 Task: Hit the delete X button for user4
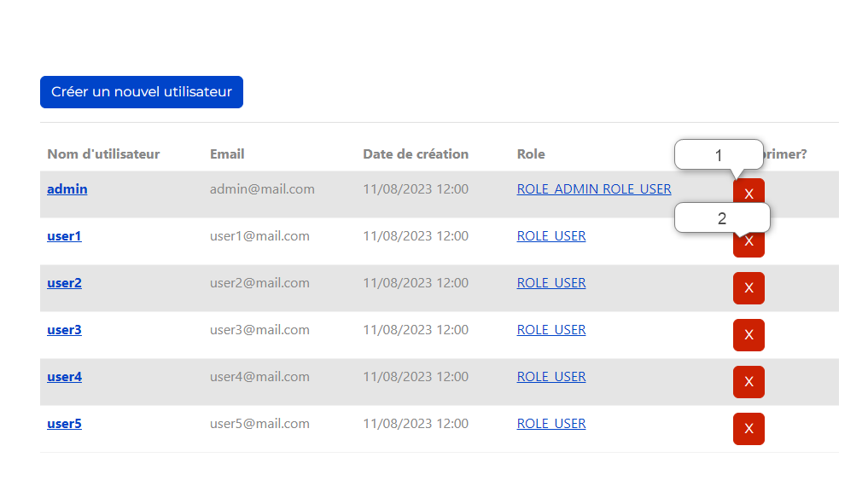pos(749,382)
